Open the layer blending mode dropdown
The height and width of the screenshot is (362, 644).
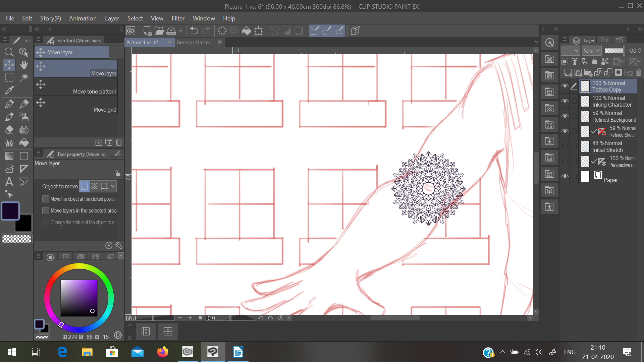(591, 51)
